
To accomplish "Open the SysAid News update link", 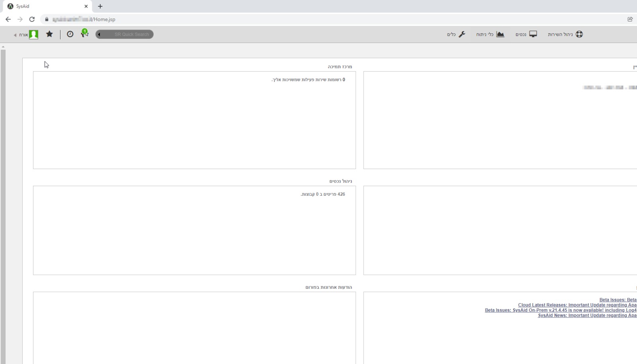I will [587, 315].
